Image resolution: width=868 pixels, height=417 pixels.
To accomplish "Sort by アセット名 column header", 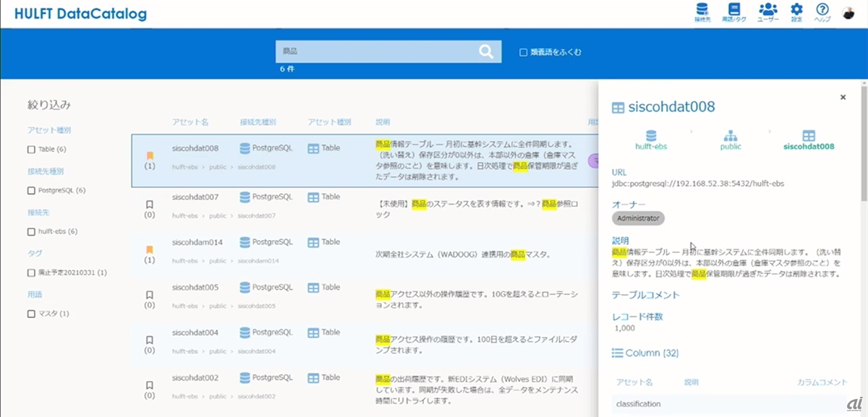I will (190, 122).
